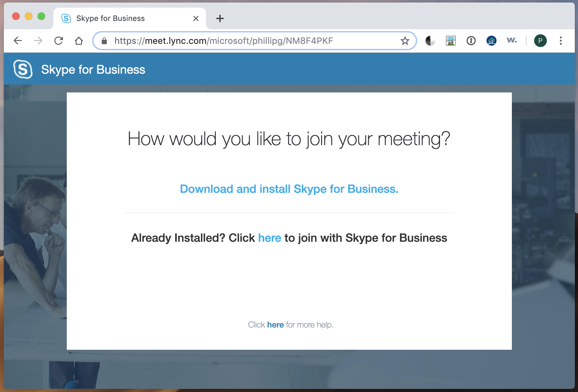Click the Skype logo in page header
The width and height of the screenshot is (578, 392).
click(23, 69)
